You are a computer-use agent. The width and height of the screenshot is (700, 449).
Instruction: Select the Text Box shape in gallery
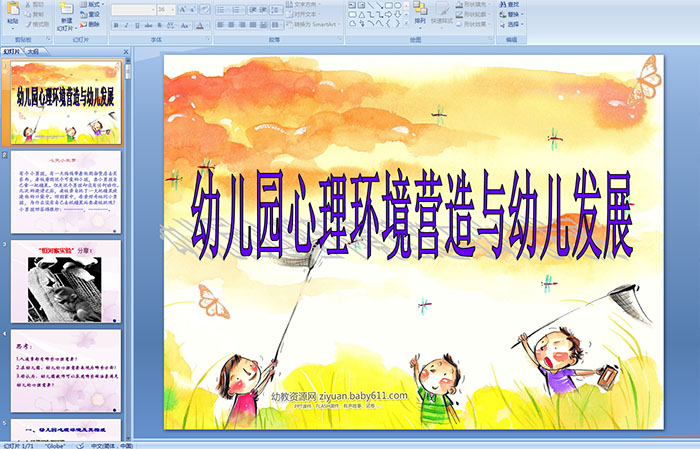(x=352, y=5)
